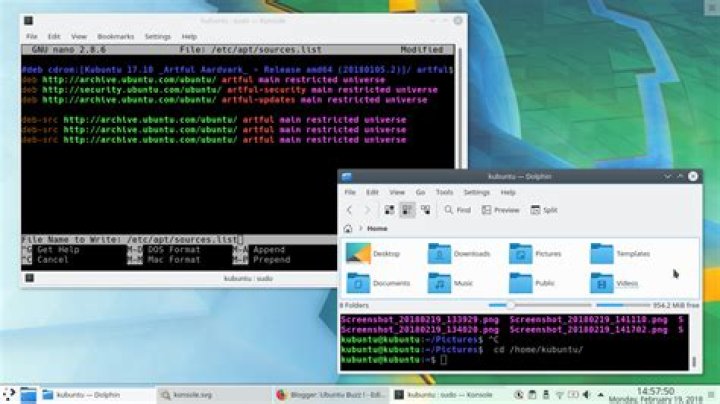Open Dolphin's Settings menu
Screen dimensions: 720x404
[477, 192]
